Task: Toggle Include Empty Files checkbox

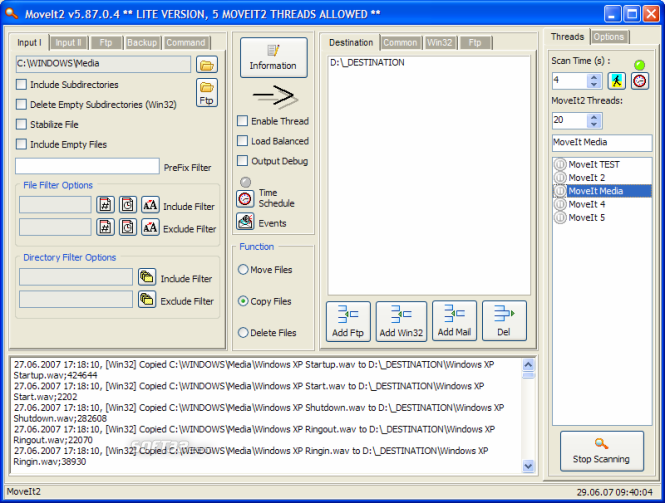Action: coord(21,144)
